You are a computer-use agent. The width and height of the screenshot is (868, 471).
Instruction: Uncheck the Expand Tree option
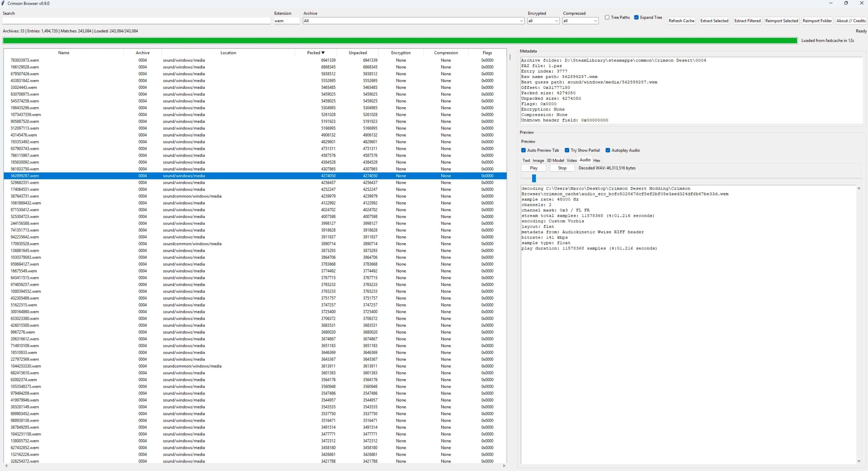click(x=636, y=18)
